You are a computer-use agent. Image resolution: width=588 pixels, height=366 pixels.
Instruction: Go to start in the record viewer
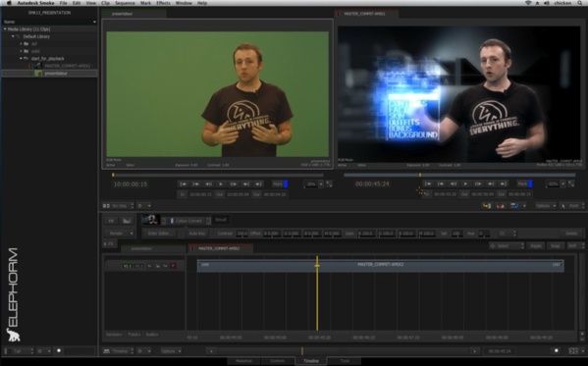click(x=428, y=183)
